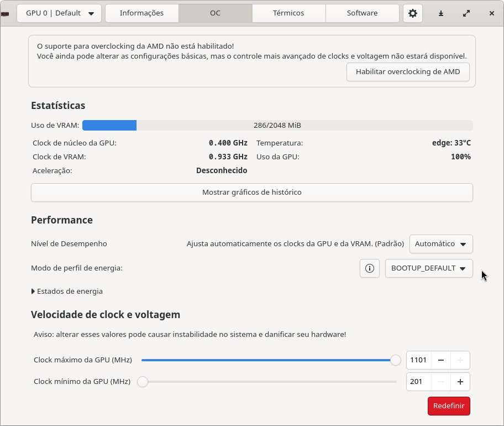The height and width of the screenshot is (426, 504).
Task: Click the Clock máximo da GPU slider handle
Action: pyautogui.click(x=396, y=360)
